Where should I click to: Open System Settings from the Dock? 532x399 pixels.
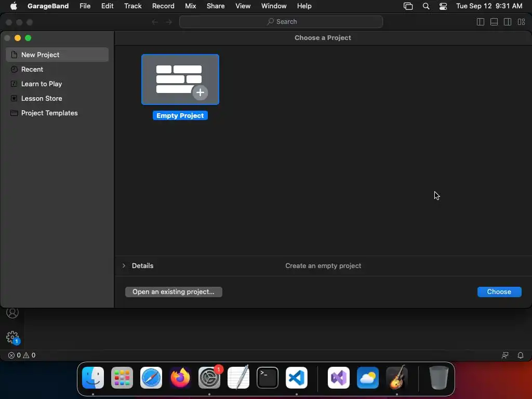(209, 378)
